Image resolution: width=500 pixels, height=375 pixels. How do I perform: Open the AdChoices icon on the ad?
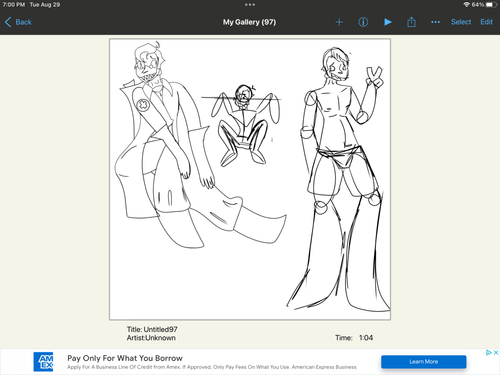point(489,352)
